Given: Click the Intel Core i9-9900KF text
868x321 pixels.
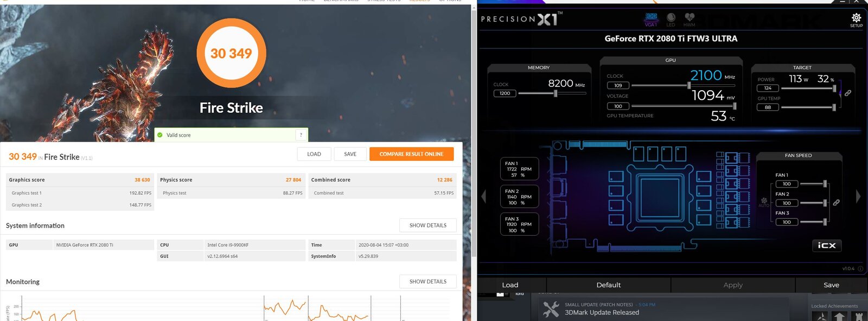Looking at the screenshot, I should (x=228, y=245).
